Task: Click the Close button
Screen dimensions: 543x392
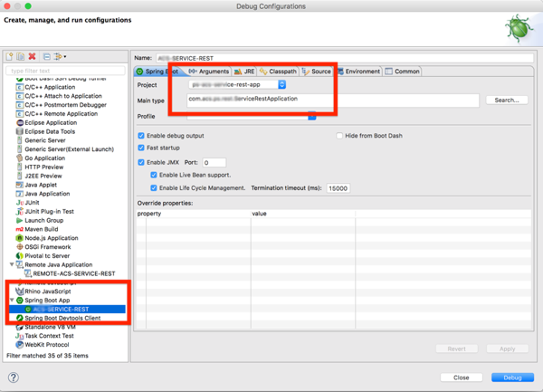Action: 462,378
